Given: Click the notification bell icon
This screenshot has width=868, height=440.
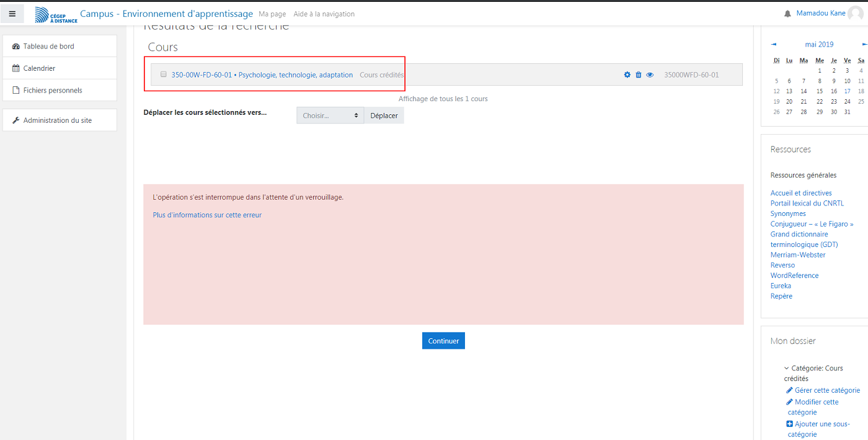Looking at the screenshot, I should 787,14.
